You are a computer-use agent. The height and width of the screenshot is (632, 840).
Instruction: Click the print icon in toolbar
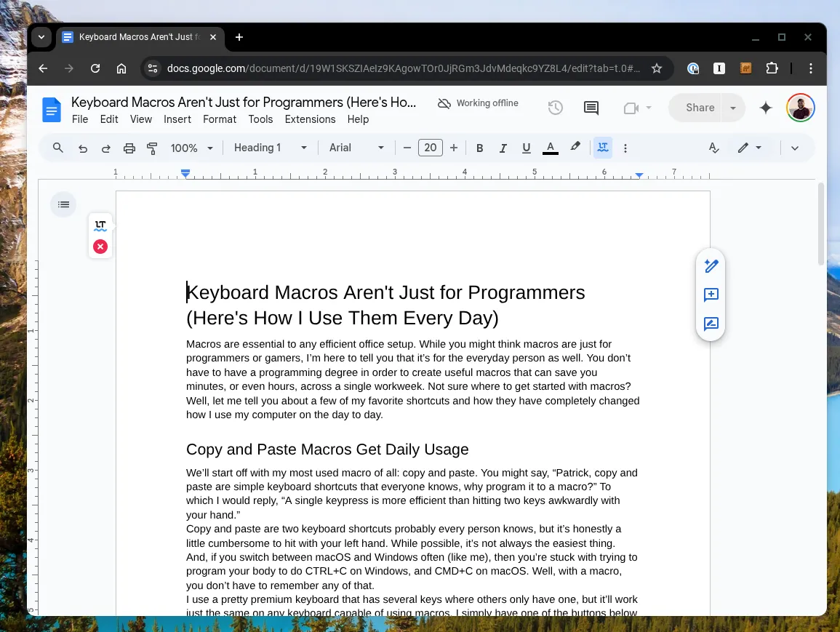pos(129,148)
